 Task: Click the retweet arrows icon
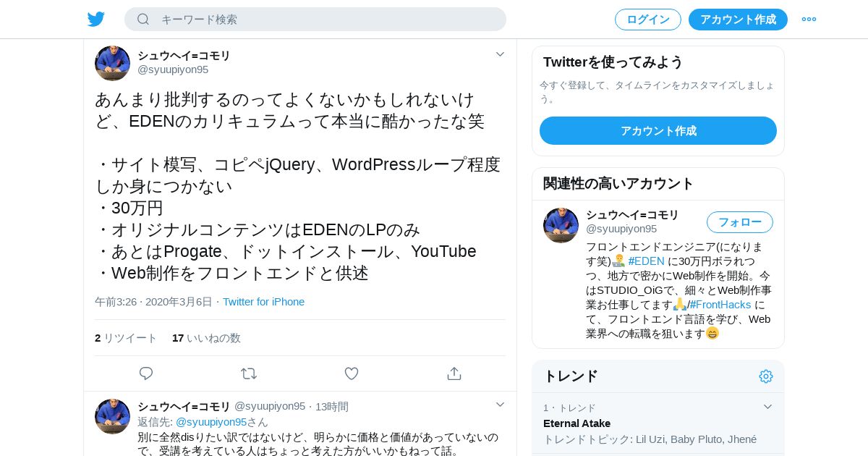(x=249, y=373)
